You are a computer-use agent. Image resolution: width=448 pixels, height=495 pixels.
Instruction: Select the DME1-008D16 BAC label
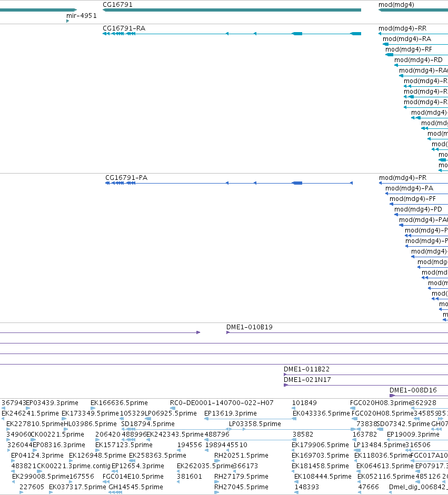click(x=413, y=390)
